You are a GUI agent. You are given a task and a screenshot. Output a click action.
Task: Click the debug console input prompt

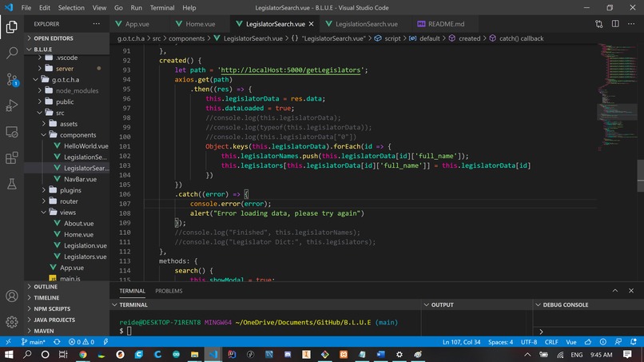(588, 331)
